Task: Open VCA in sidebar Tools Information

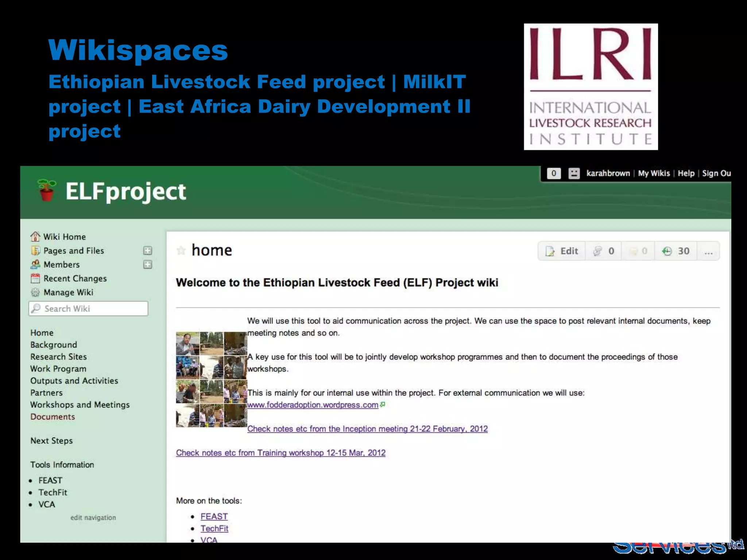Action: [x=47, y=504]
